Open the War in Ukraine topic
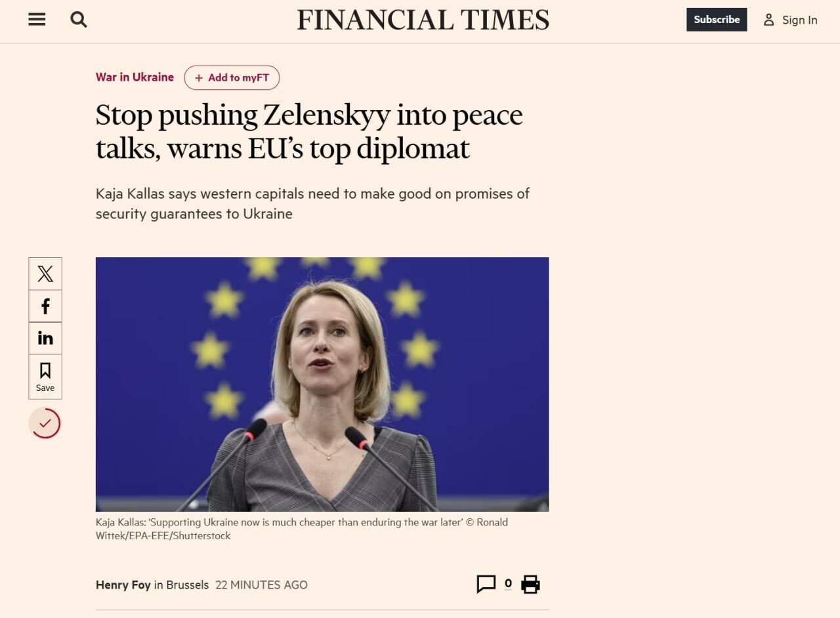The height and width of the screenshot is (618, 840). [x=135, y=77]
